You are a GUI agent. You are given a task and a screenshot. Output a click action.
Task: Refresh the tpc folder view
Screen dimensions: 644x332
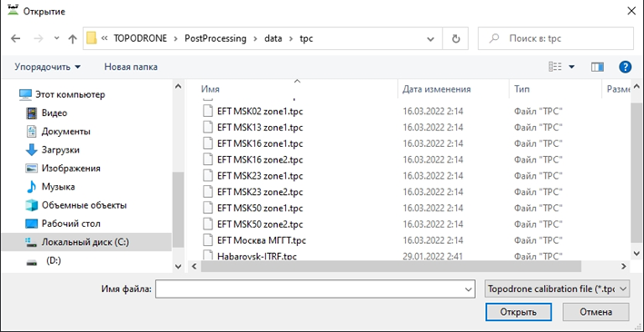tap(455, 39)
